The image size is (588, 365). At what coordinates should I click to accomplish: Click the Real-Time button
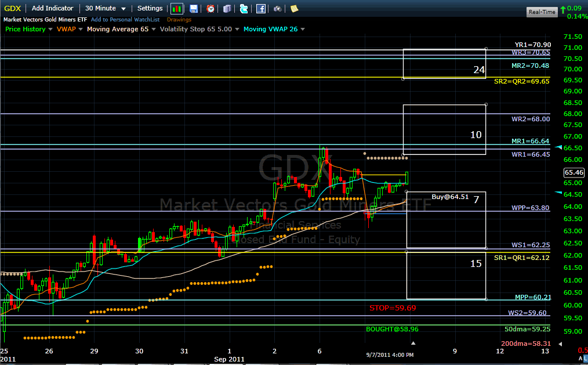tap(542, 12)
